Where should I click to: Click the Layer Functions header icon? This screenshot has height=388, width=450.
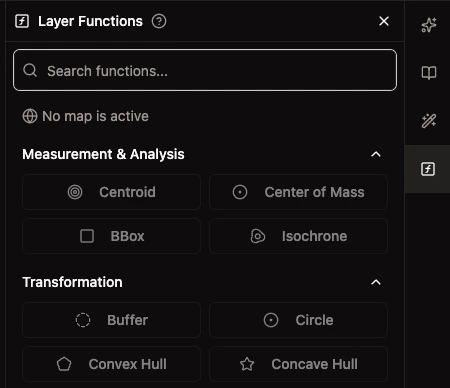tap(22, 21)
